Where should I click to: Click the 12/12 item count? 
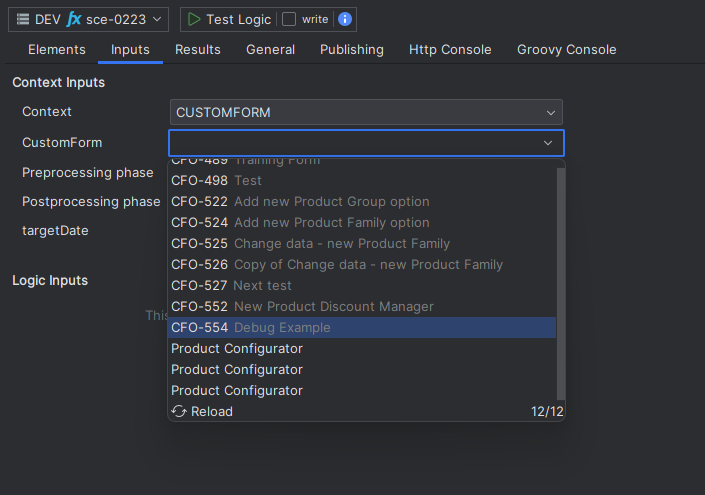[547, 411]
